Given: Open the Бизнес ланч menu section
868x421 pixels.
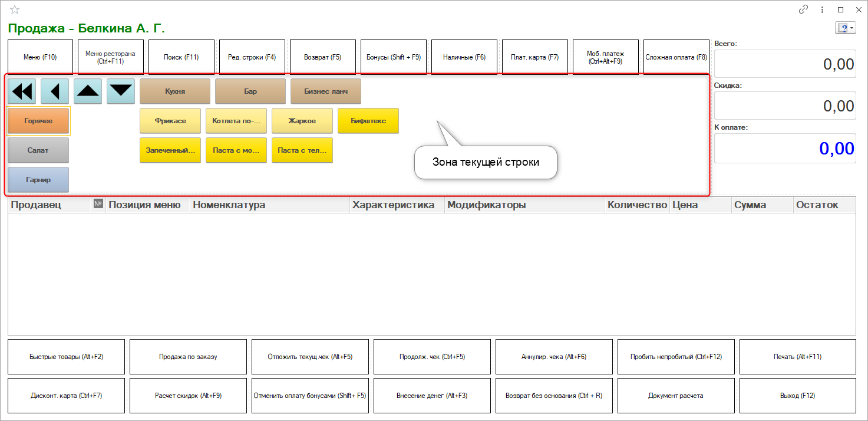Looking at the screenshot, I should 325,91.
